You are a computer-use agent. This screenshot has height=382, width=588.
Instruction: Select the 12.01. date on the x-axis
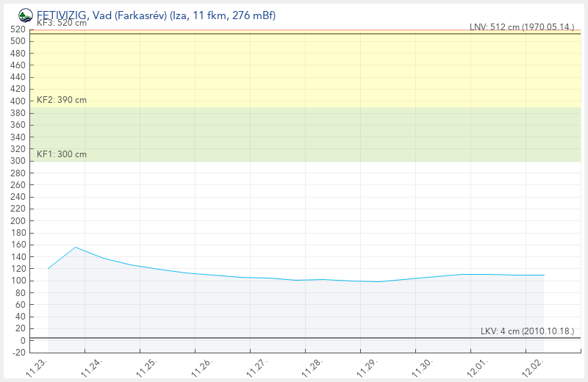click(478, 367)
